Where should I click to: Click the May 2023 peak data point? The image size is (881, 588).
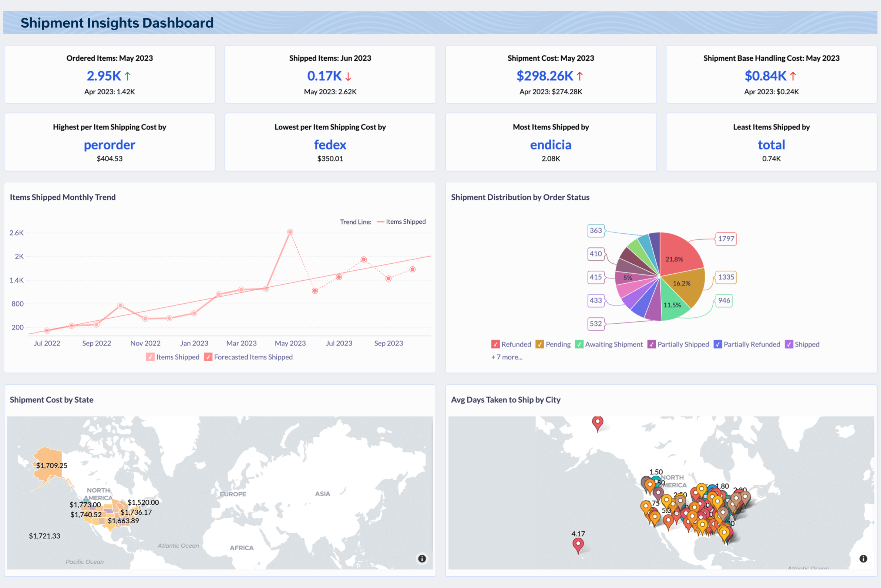click(x=290, y=232)
